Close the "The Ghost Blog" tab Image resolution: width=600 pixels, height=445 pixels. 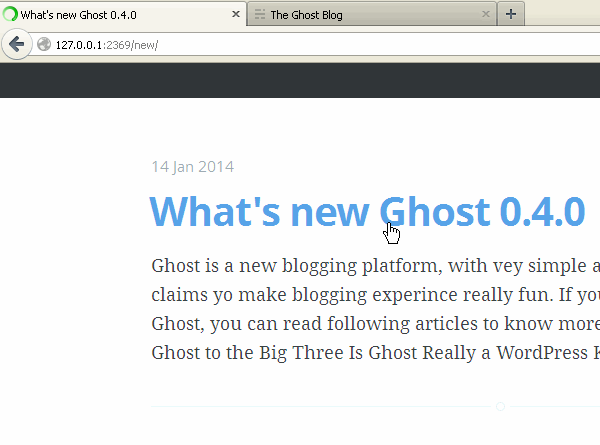tap(486, 14)
